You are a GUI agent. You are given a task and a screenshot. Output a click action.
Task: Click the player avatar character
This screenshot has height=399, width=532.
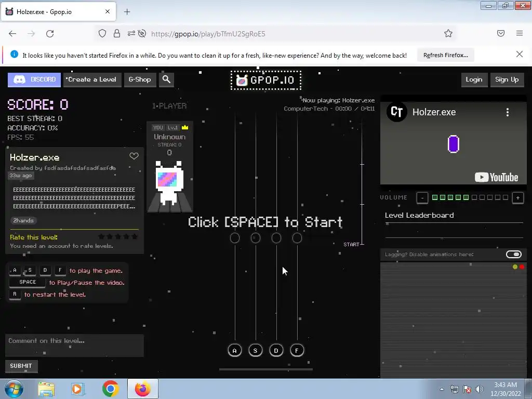[x=169, y=183]
